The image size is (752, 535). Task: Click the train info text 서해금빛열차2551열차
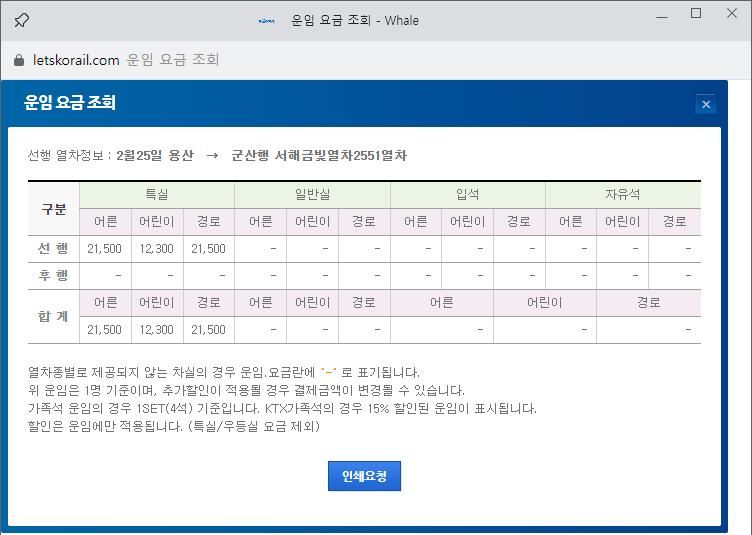pos(341,156)
